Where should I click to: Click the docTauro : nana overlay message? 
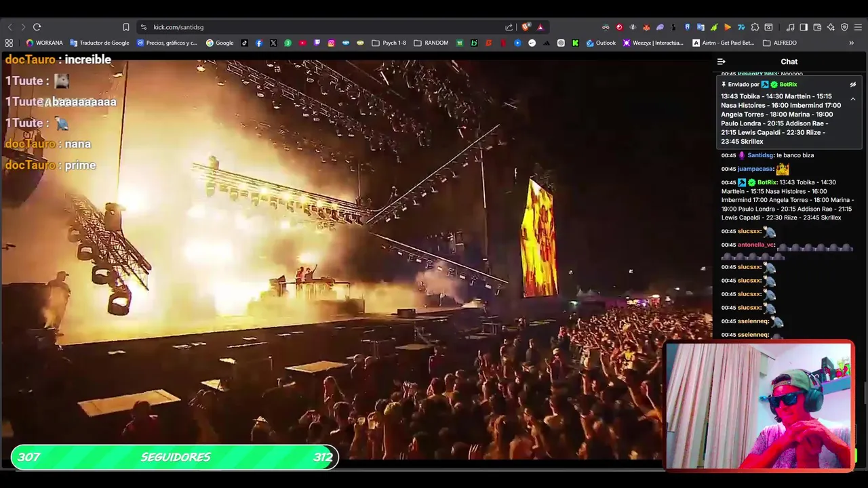(x=47, y=144)
